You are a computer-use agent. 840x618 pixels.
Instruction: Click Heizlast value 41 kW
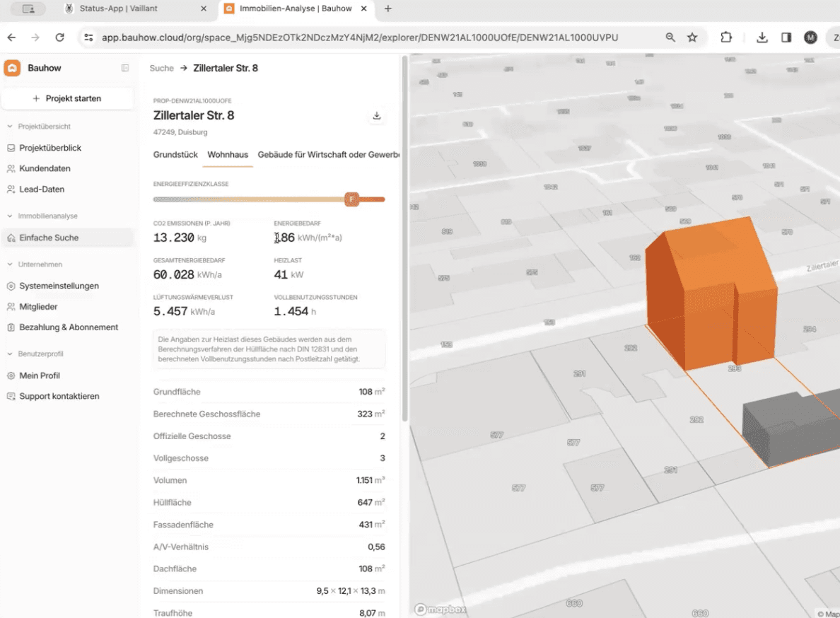(288, 275)
